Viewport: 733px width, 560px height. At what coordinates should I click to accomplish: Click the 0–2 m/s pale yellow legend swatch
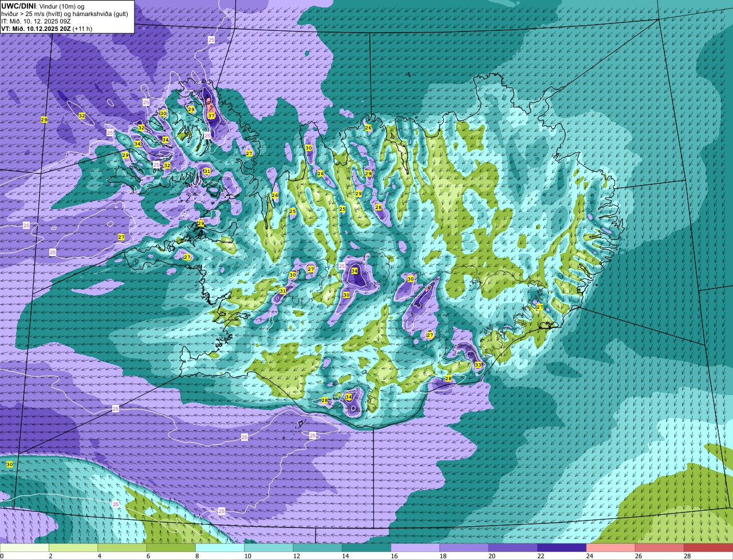[25, 548]
